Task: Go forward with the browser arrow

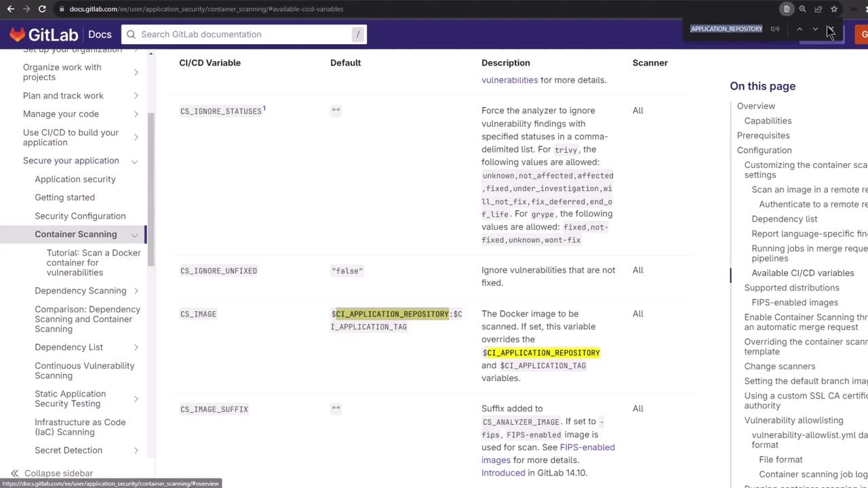Action: [x=26, y=9]
